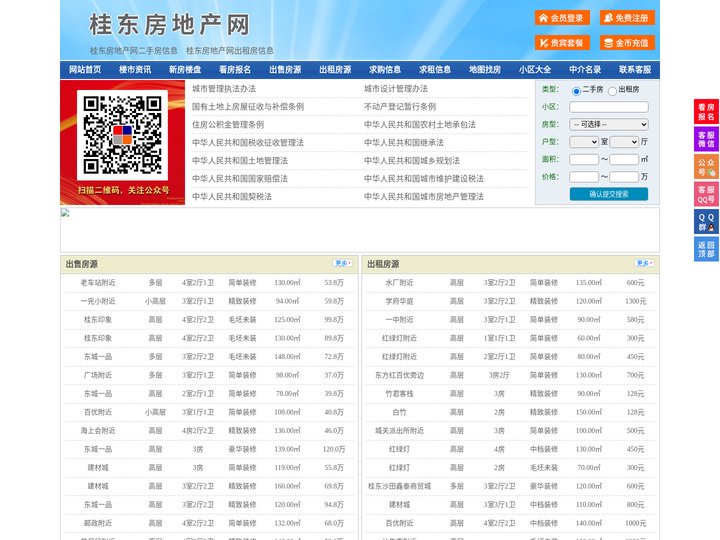Open the 中华人民共和国税收征收管理法 link
720x540 pixels.
[248, 142]
